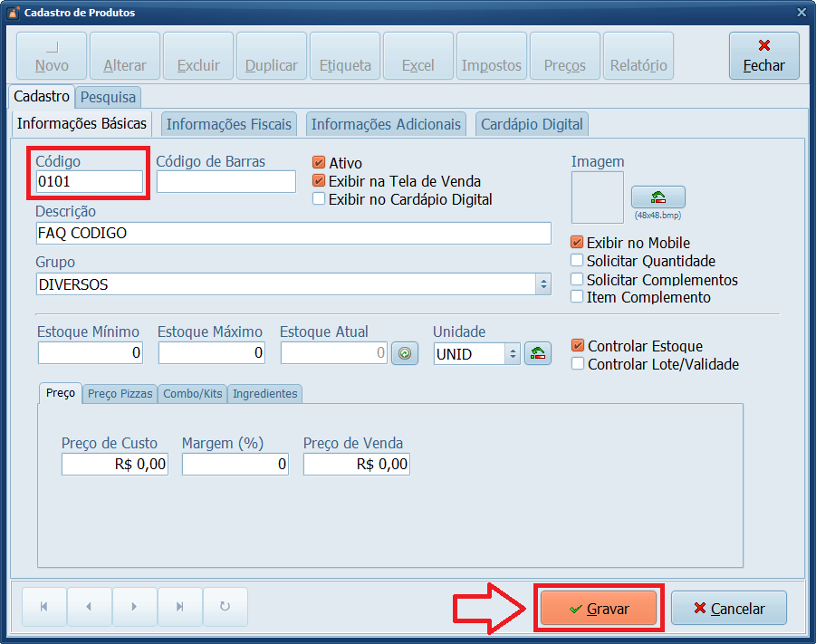The image size is (816, 644).
Task: Select the Preço Pizzas tab
Action: pyautogui.click(x=120, y=394)
